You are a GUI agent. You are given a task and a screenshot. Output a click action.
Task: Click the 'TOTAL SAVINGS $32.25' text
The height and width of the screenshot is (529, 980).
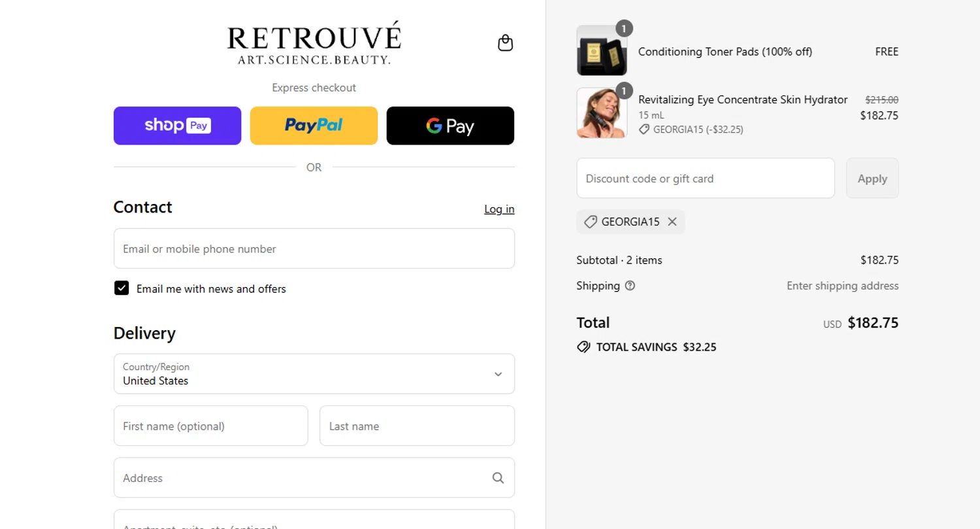(656, 347)
